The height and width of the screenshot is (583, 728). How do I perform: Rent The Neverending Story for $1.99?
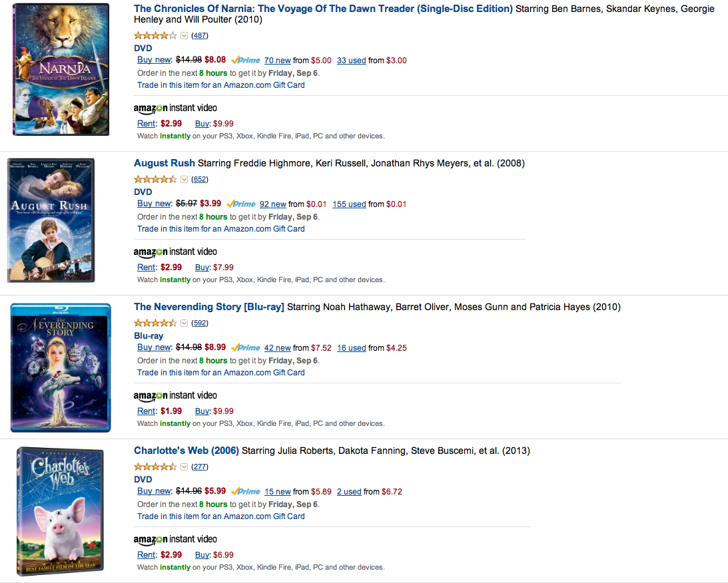(x=147, y=411)
